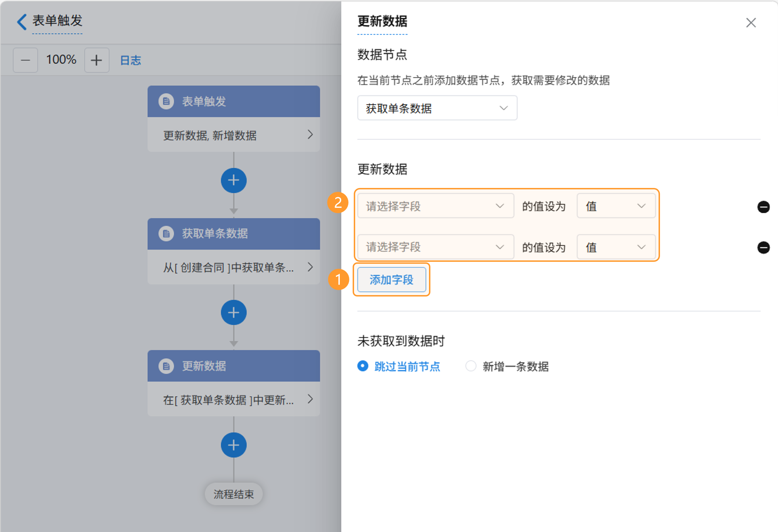Open the first 请选择字段 dropdown
778x532 pixels.
[x=435, y=206]
